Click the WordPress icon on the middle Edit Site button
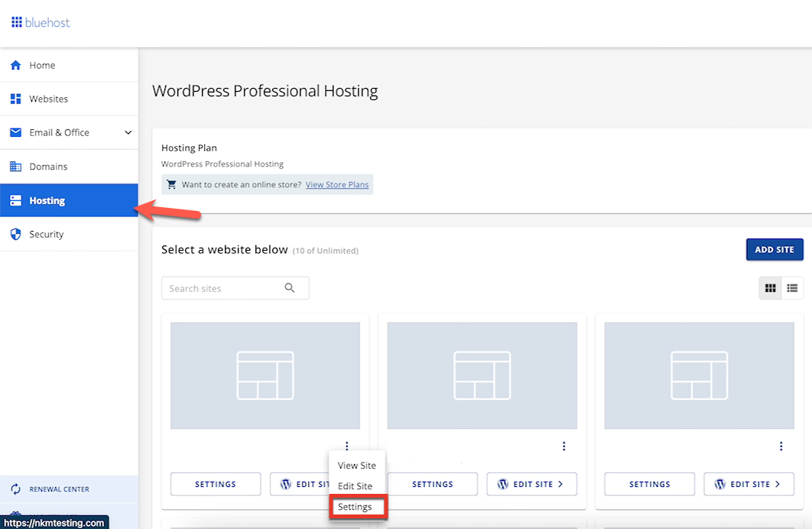 pos(502,484)
